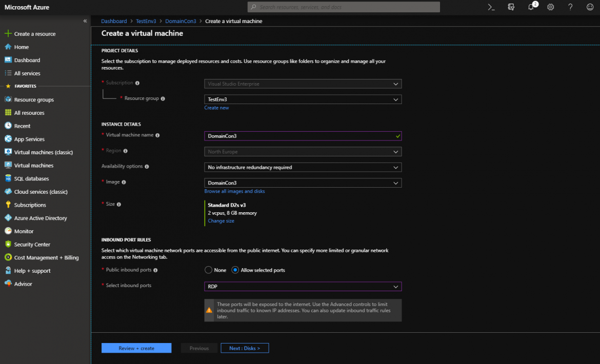Open the notifications bell

[531, 7]
